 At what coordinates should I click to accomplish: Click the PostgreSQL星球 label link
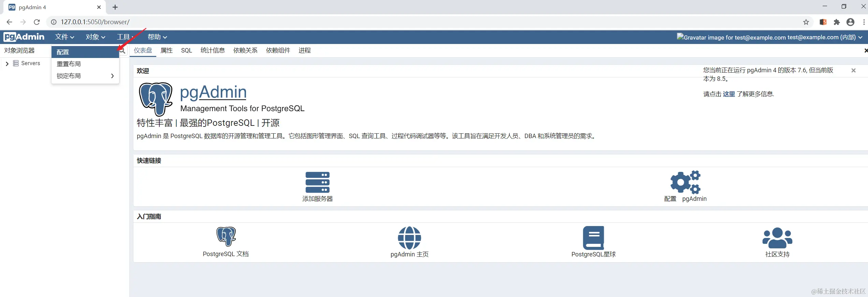tap(593, 254)
